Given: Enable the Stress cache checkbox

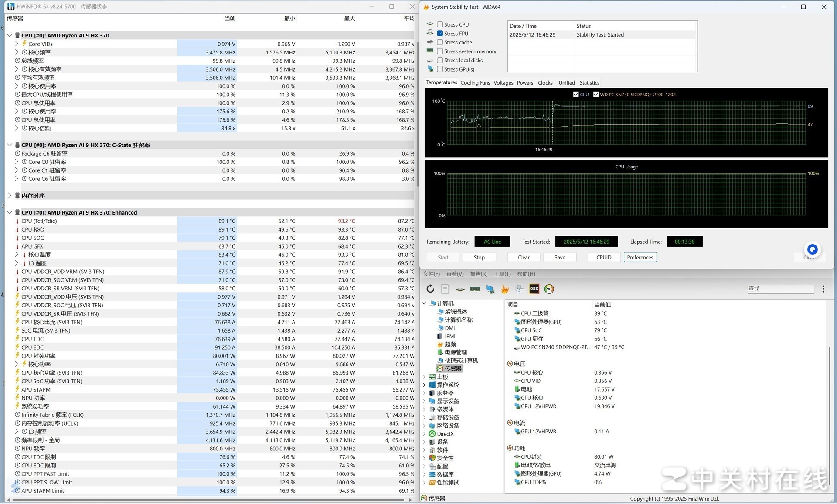Looking at the screenshot, I should 440,42.
